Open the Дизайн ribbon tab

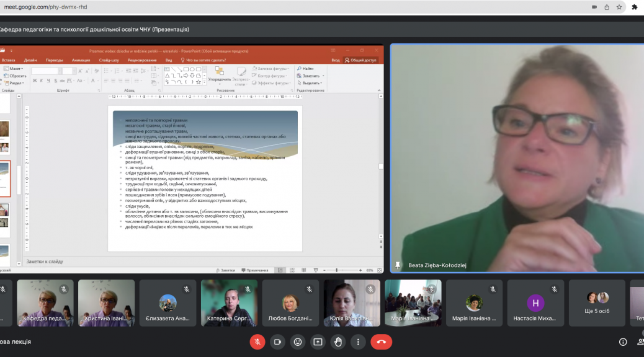[x=30, y=60]
